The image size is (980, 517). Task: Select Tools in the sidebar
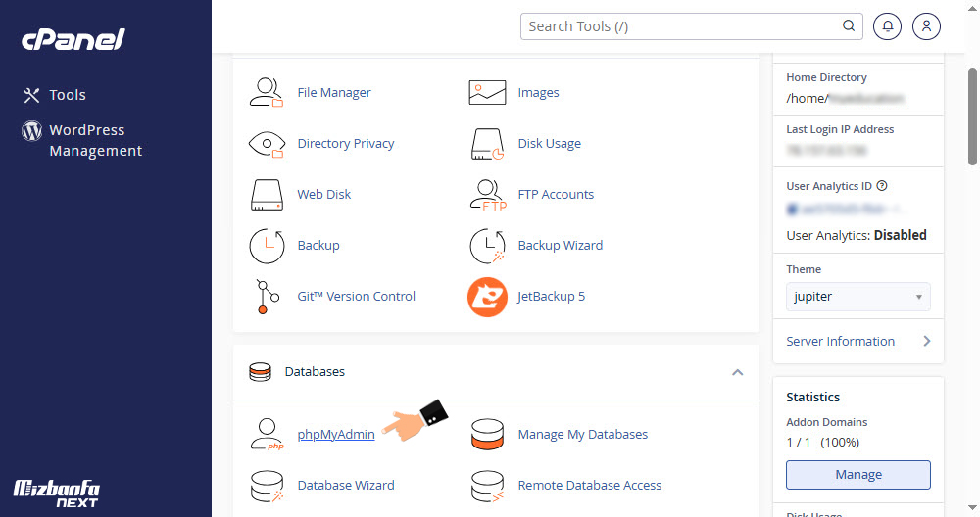pyautogui.click(x=67, y=95)
